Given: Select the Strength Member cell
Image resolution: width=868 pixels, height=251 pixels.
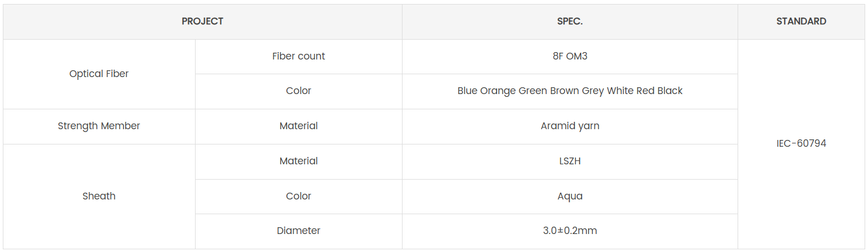Looking at the screenshot, I should pos(99,126).
